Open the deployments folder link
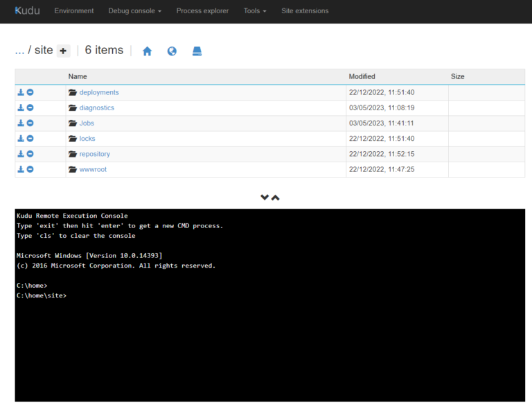This screenshot has width=532, height=414. [x=99, y=92]
